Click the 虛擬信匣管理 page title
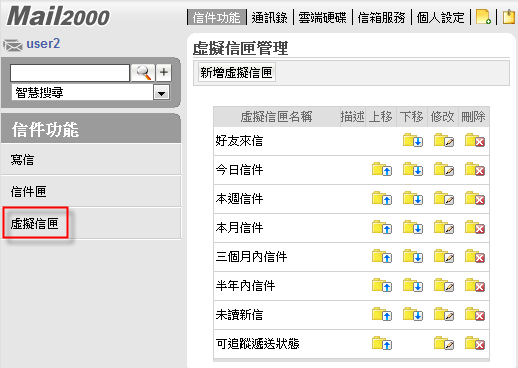This screenshot has width=518, height=368. click(x=240, y=48)
